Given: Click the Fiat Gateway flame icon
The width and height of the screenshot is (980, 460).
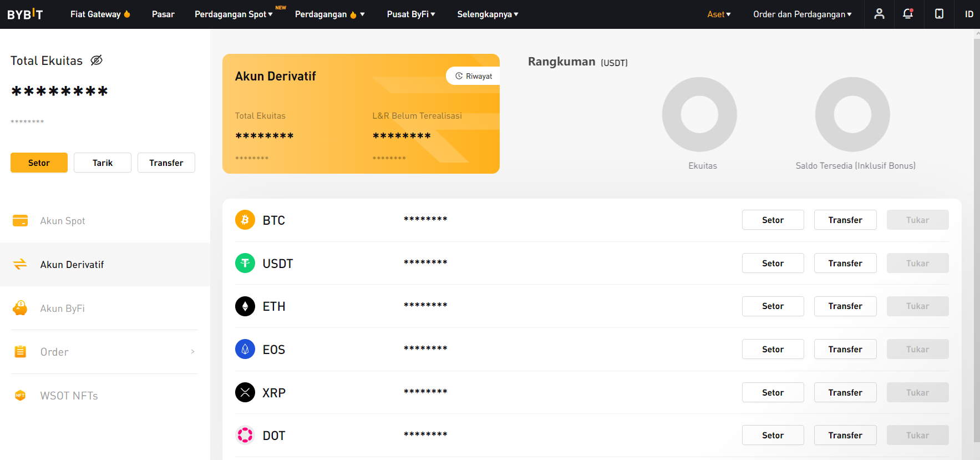Looking at the screenshot, I should (x=127, y=14).
